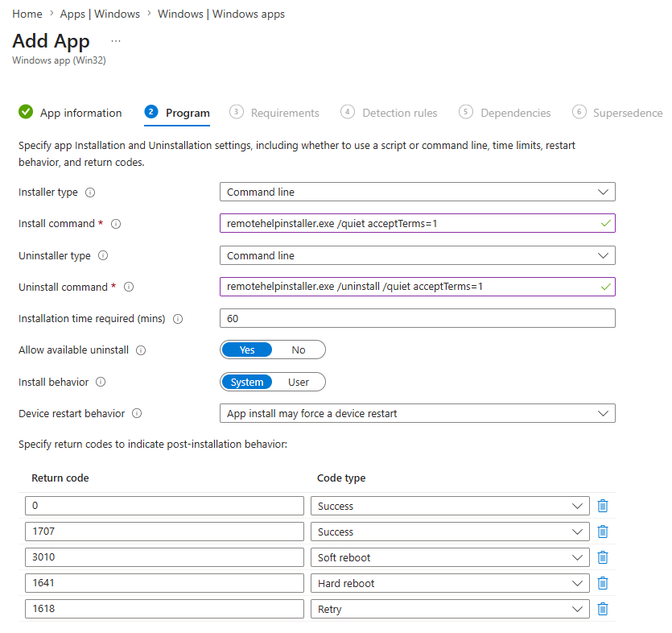This screenshot has width=672, height=633.
Task: Click the return code field containing 3010
Action: pyautogui.click(x=164, y=557)
